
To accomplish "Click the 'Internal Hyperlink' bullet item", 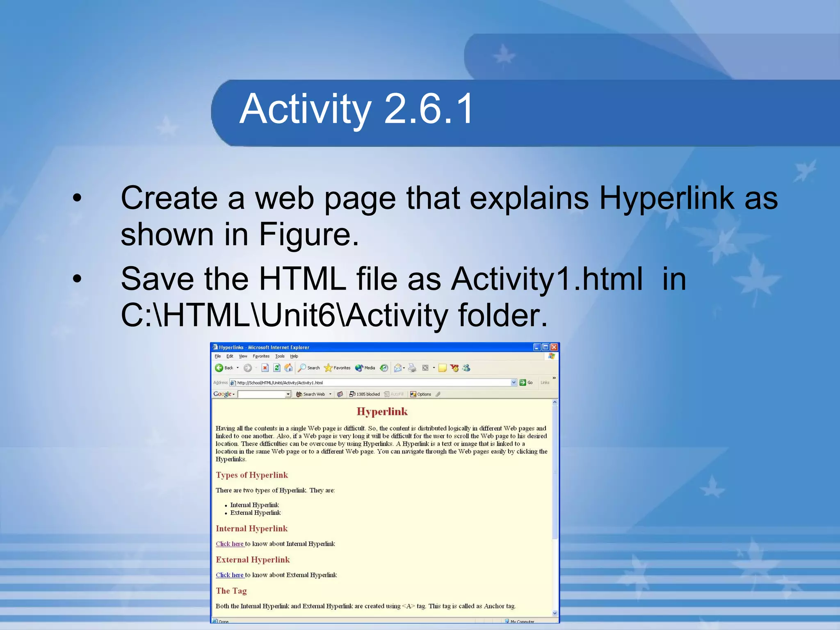I will [254, 505].
